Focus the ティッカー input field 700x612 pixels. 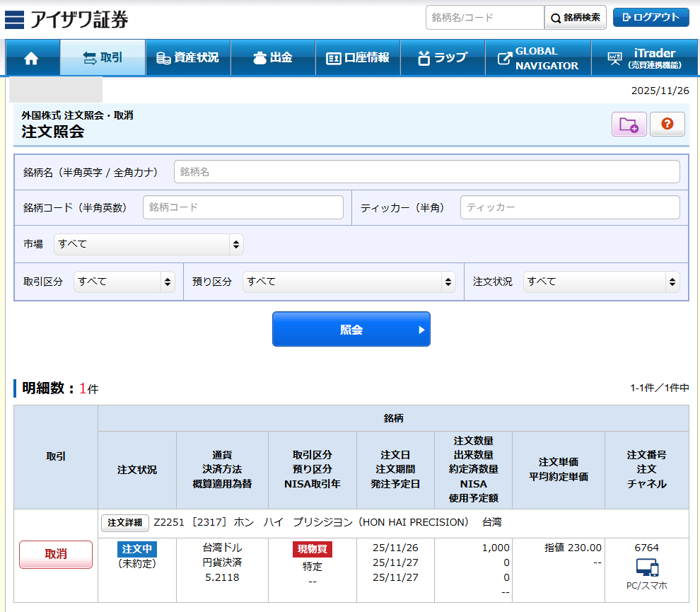(569, 207)
